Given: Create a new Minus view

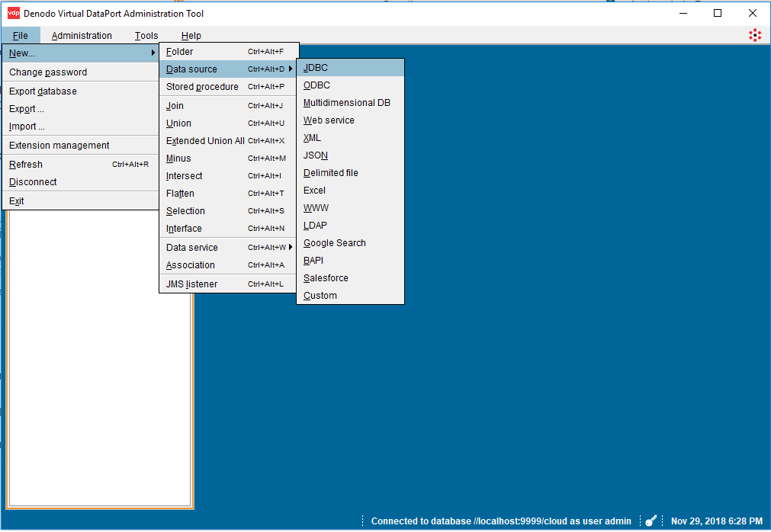Looking at the screenshot, I should pyautogui.click(x=229, y=159).
